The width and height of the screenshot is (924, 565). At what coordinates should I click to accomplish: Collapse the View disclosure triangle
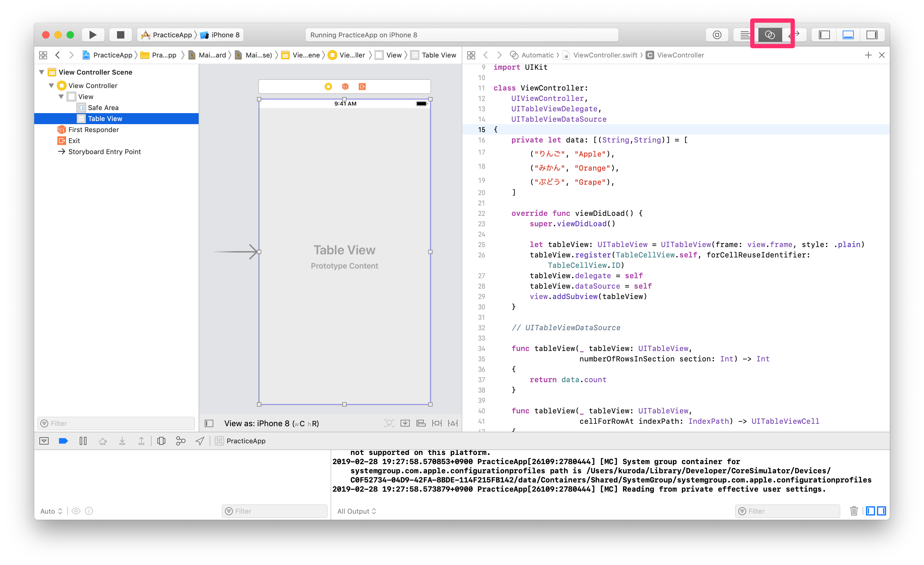tap(61, 97)
